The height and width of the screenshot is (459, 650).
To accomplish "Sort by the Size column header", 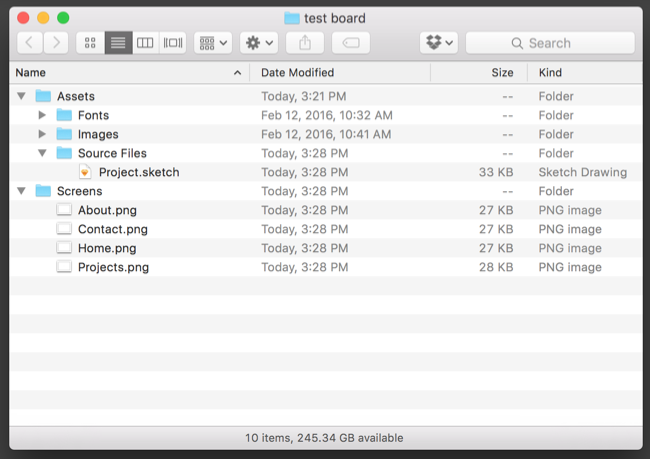I will tap(479, 73).
